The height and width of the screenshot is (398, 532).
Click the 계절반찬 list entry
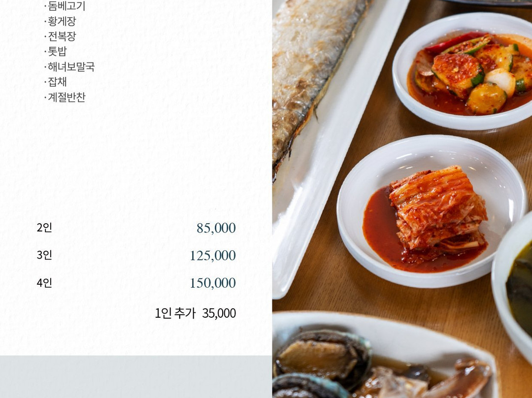(x=66, y=97)
